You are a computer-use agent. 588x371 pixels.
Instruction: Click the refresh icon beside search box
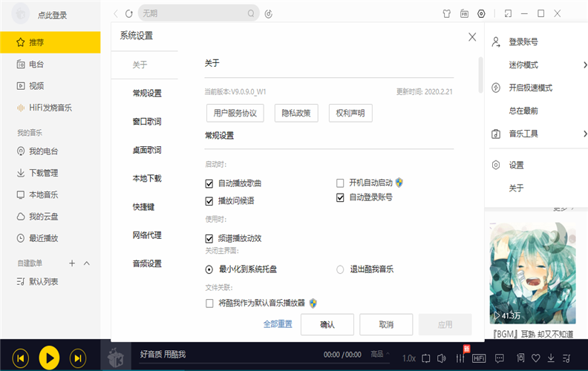click(129, 13)
